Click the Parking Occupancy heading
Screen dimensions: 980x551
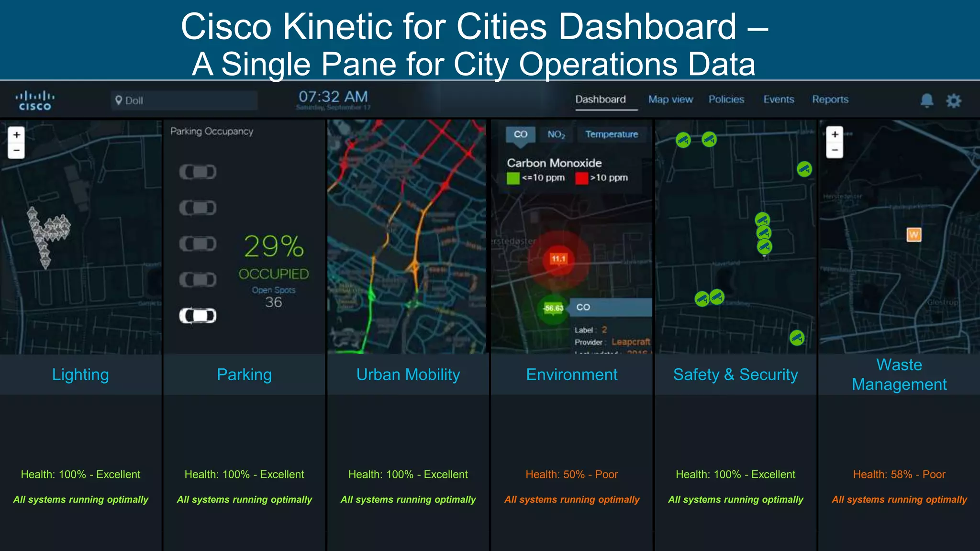(x=212, y=132)
